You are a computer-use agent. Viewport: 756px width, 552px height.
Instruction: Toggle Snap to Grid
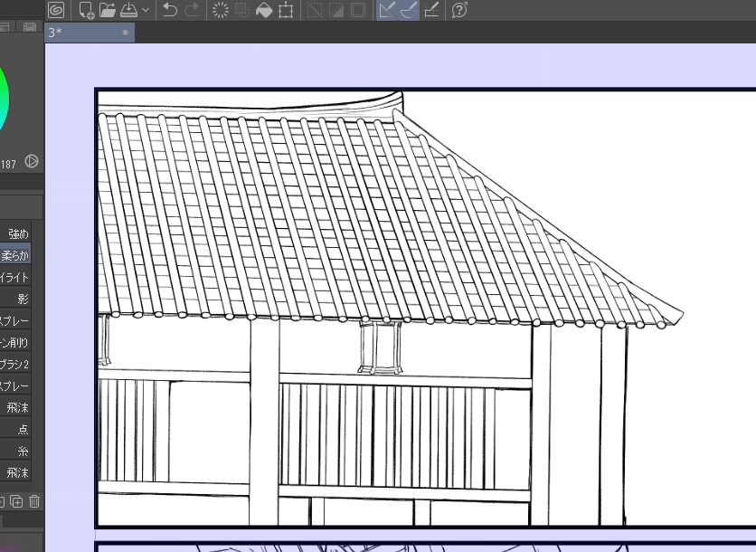(430, 10)
